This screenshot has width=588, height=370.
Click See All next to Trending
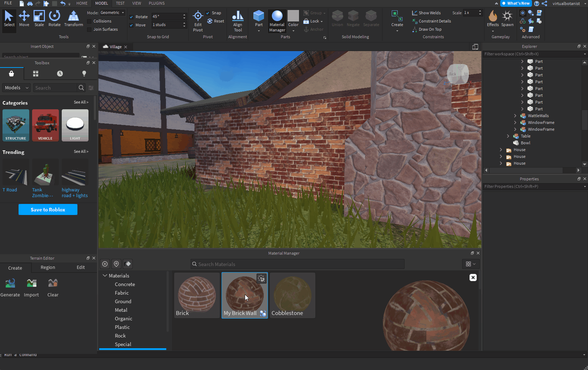pyautogui.click(x=81, y=151)
